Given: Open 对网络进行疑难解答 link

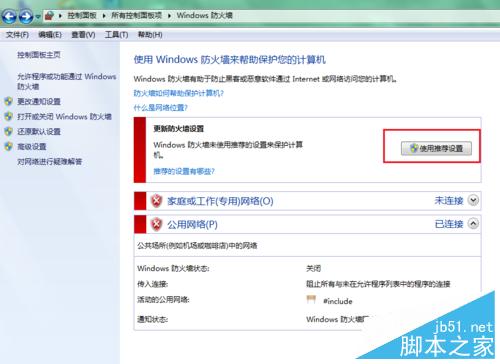Looking at the screenshot, I should (x=49, y=162).
